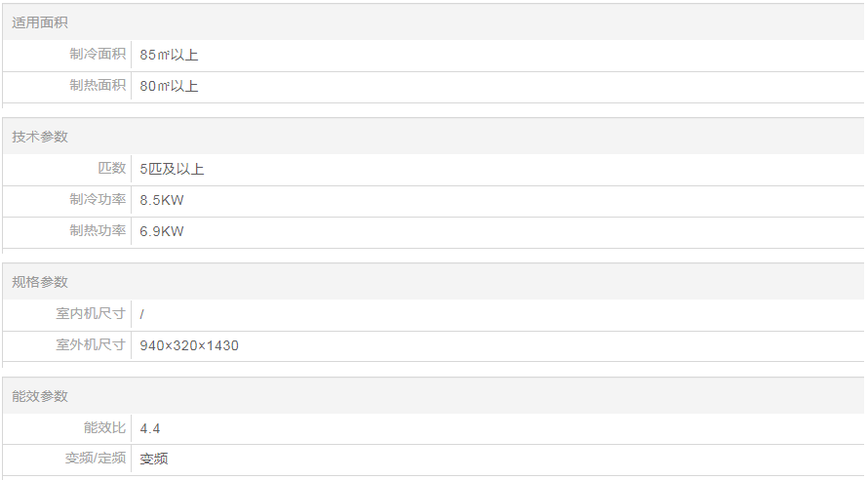The image size is (868, 480).
Task: Click the 85㎡以上 cooling area value
Action: [x=169, y=56]
